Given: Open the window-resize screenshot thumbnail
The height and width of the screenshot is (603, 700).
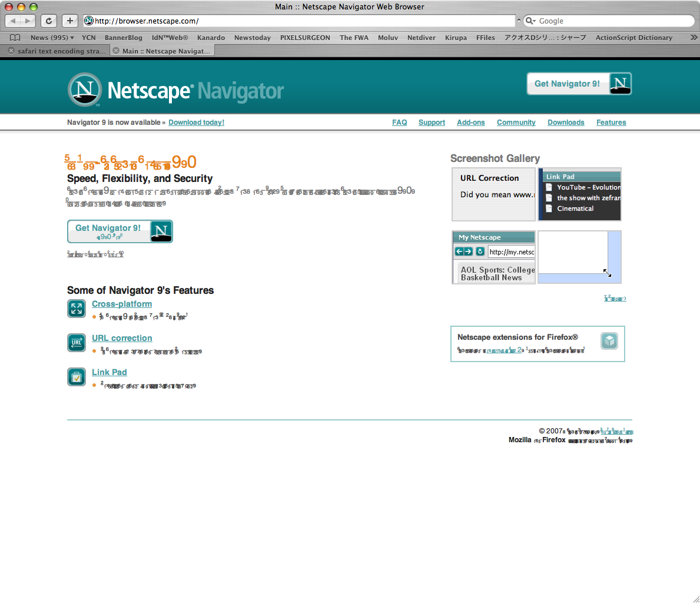Looking at the screenshot, I should click(579, 257).
